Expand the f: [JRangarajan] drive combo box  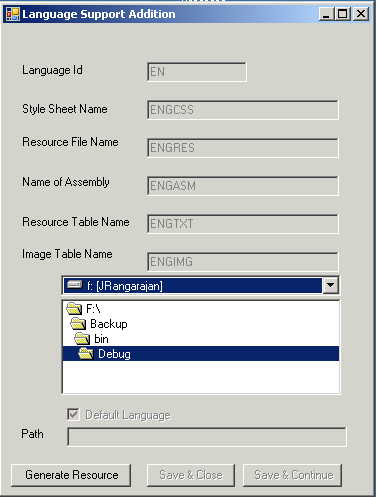point(201,285)
